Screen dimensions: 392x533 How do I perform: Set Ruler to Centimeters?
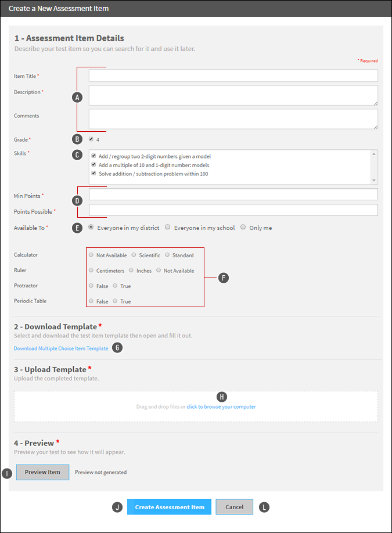(91, 270)
